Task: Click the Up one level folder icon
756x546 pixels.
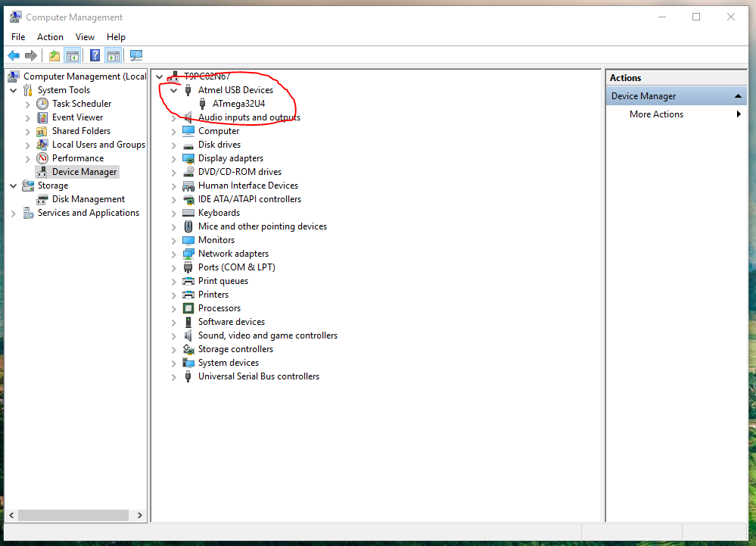Action: (x=54, y=55)
